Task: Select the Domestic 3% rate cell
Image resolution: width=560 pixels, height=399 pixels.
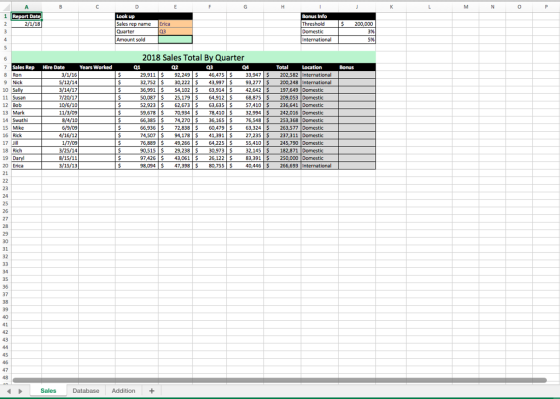Action: (357, 31)
